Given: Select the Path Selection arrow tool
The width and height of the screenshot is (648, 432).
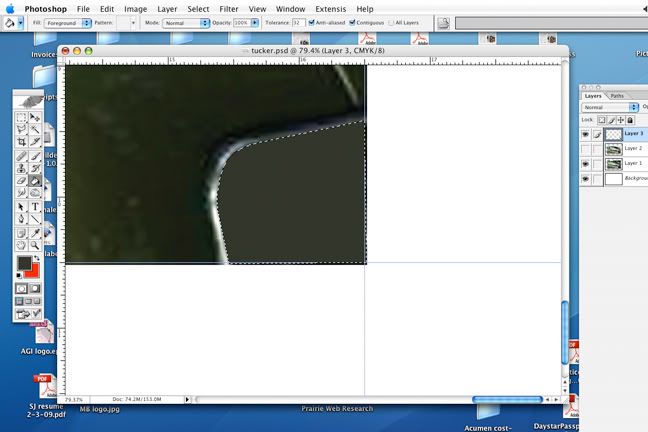Looking at the screenshot, I should (21, 207).
